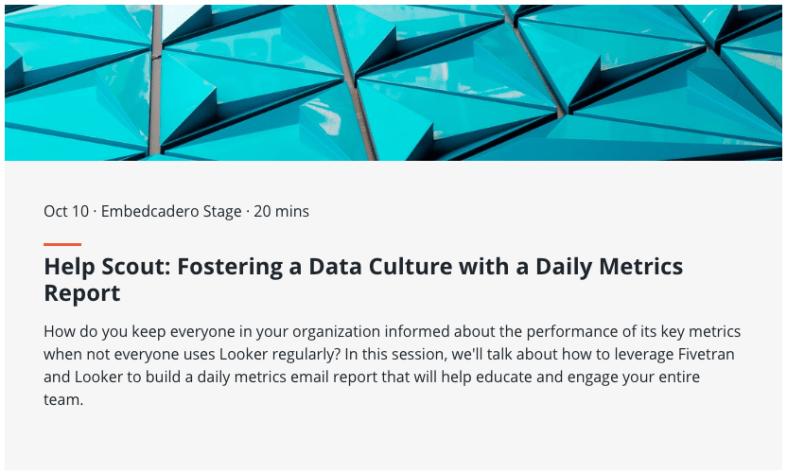Click the 20 mins duration label
Image resolution: width=787 pixels, height=474 pixels.
(x=281, y=211)
